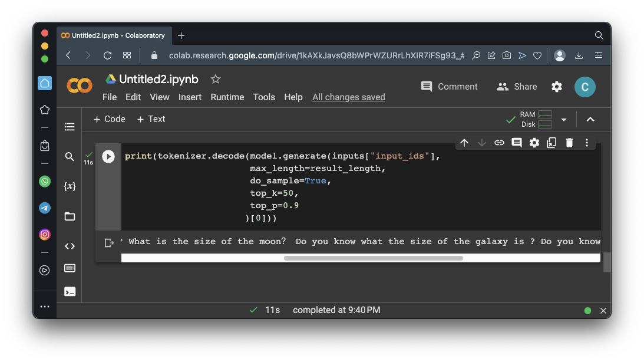Click the Share button

point(517,87)
